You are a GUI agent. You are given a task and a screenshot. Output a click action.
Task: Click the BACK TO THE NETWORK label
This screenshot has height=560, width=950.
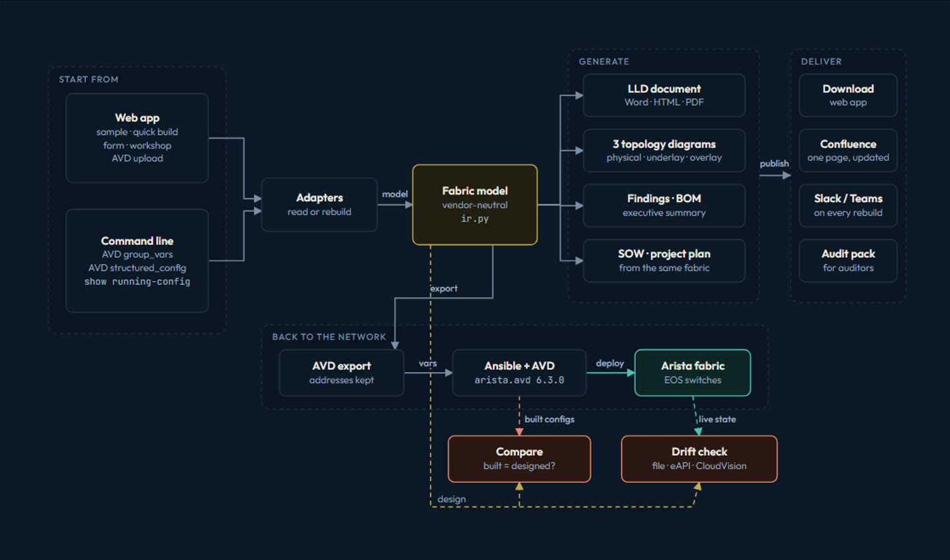coord(329,336)
